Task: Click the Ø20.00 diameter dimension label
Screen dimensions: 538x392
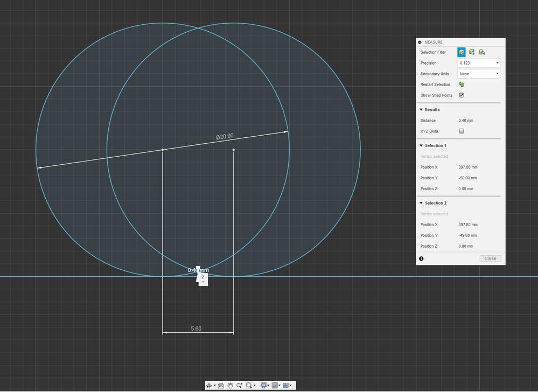Action: [225, 136]
